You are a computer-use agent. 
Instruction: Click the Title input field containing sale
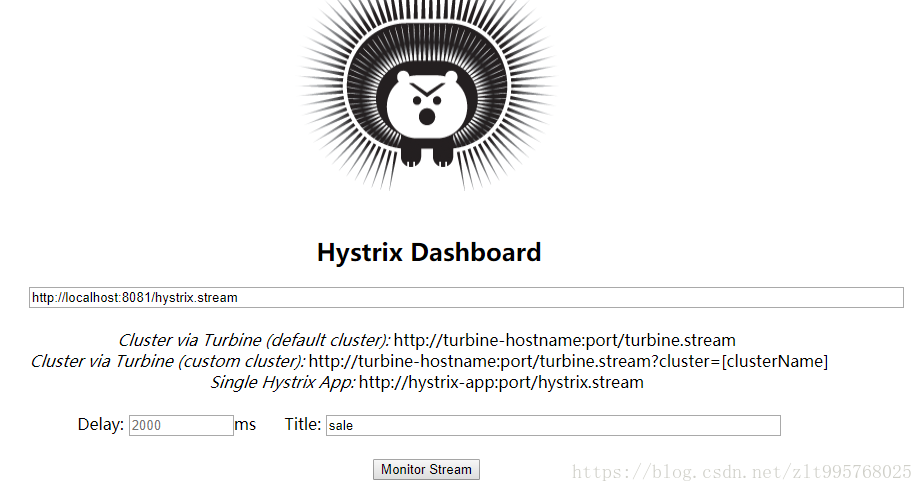click(553, 425)
